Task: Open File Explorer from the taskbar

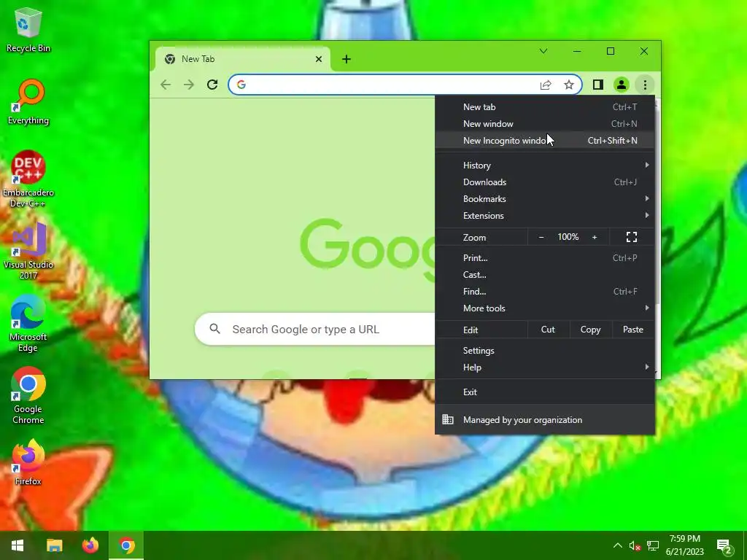Action: [54, 545]
